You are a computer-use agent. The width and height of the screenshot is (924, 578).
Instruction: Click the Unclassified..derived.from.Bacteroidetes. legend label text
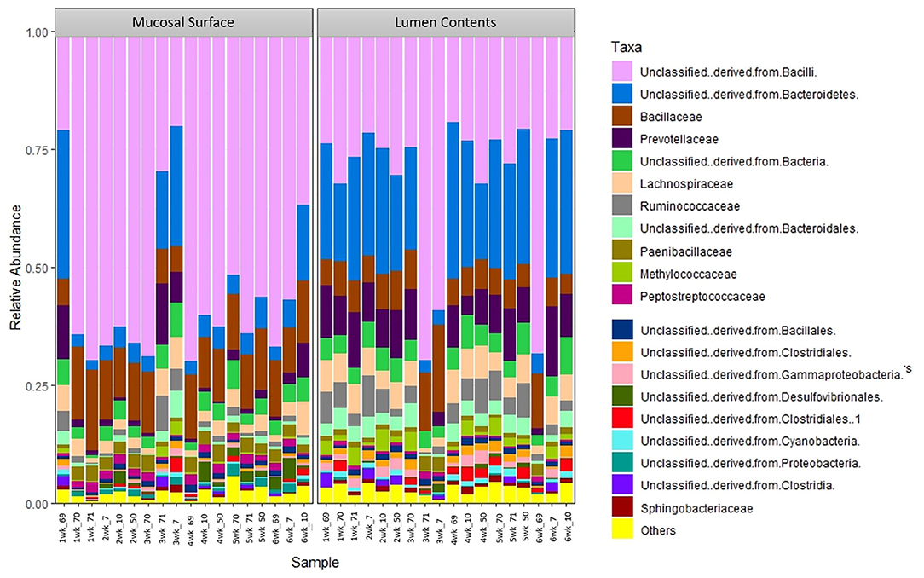click(749, 95)
